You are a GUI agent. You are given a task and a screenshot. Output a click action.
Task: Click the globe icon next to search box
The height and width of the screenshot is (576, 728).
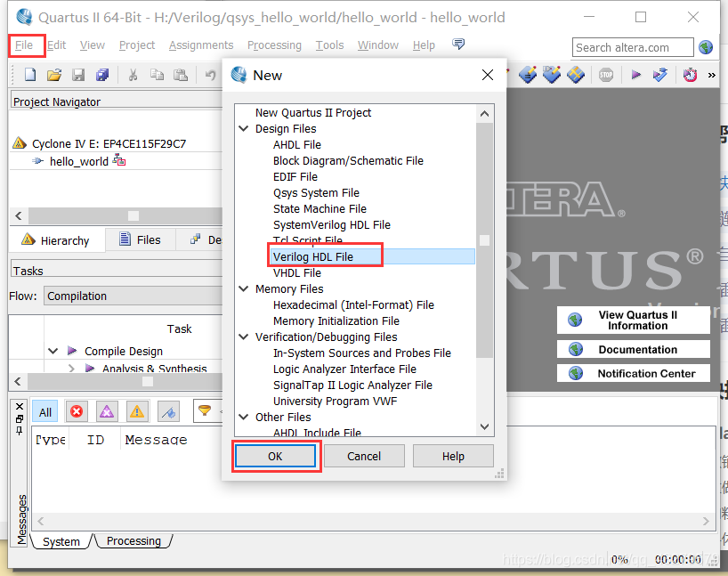[706, 47]
